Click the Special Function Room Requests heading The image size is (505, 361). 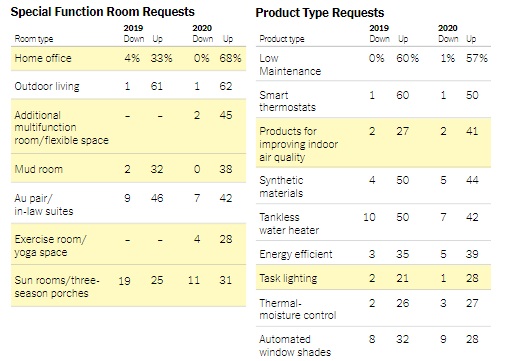[x=103, y=12]
